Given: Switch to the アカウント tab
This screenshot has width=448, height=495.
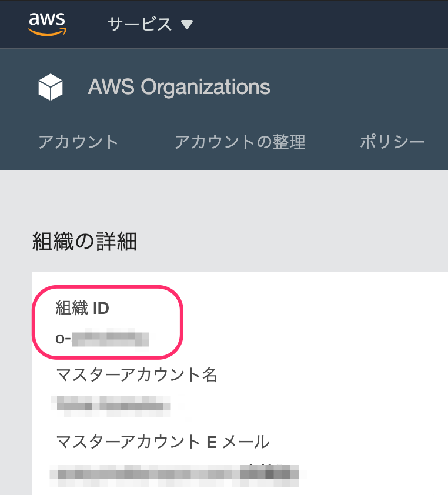Looking at the screenshot, I should pyautogui.click(x=78, y=142).
